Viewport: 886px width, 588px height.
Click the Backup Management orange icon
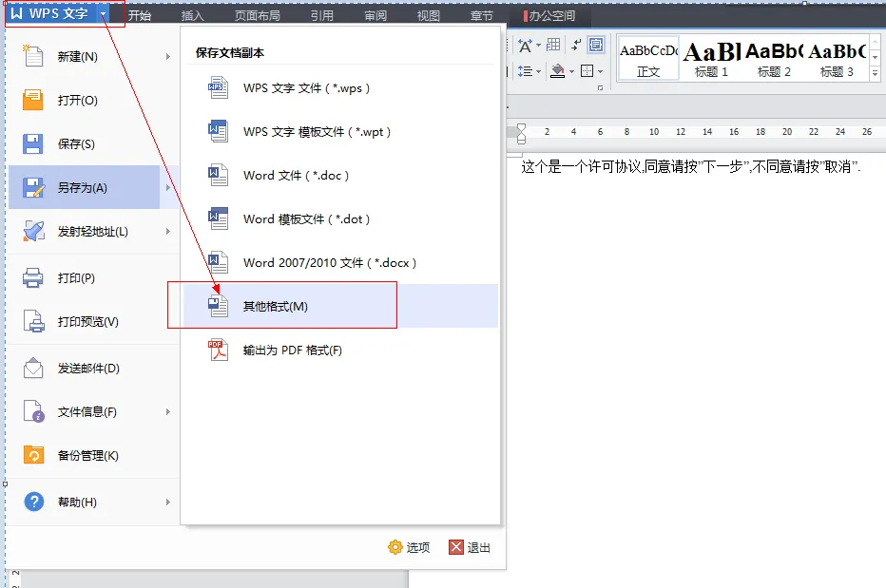point(33,455)
